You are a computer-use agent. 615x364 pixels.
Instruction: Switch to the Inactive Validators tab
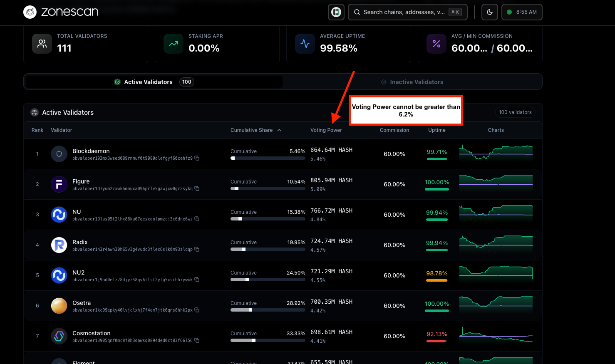coord(412,82)
